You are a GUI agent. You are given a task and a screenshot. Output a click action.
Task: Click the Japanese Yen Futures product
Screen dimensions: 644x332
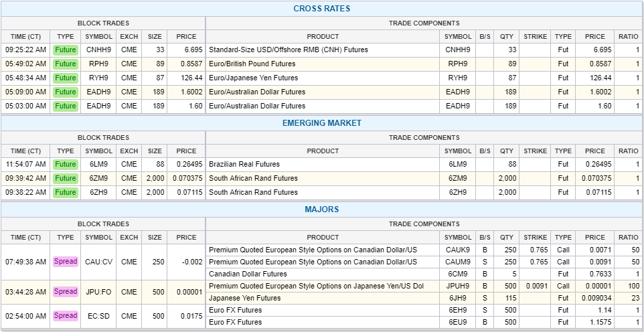pos(245,298)
